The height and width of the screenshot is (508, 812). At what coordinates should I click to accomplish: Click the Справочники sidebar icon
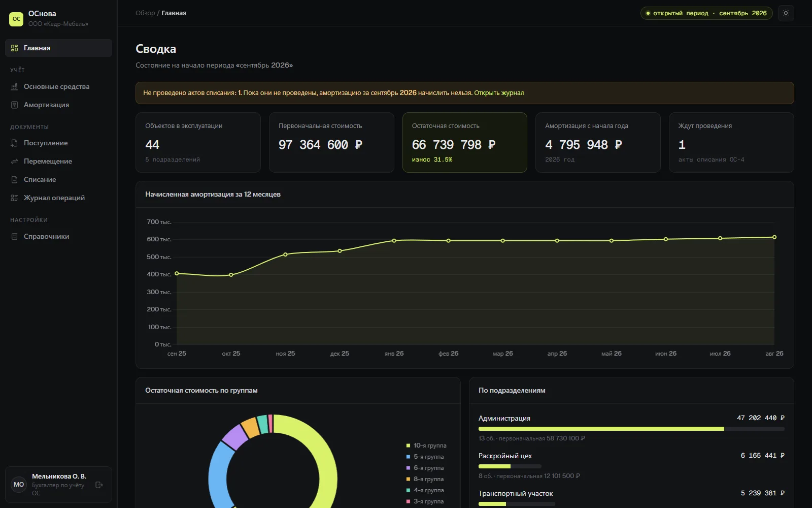click(14, 237)
